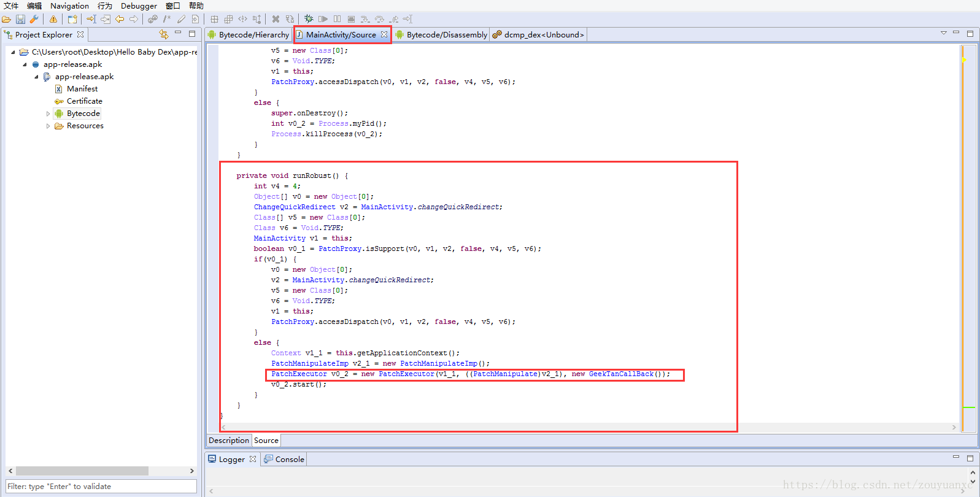Click the debugger stop square icon

tap(351, 19)
